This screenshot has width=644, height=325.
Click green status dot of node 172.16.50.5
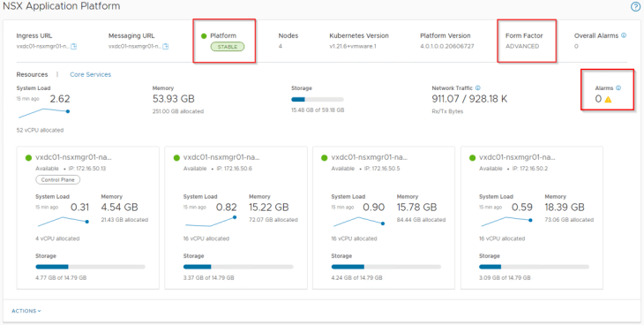[x=325, y=157]
